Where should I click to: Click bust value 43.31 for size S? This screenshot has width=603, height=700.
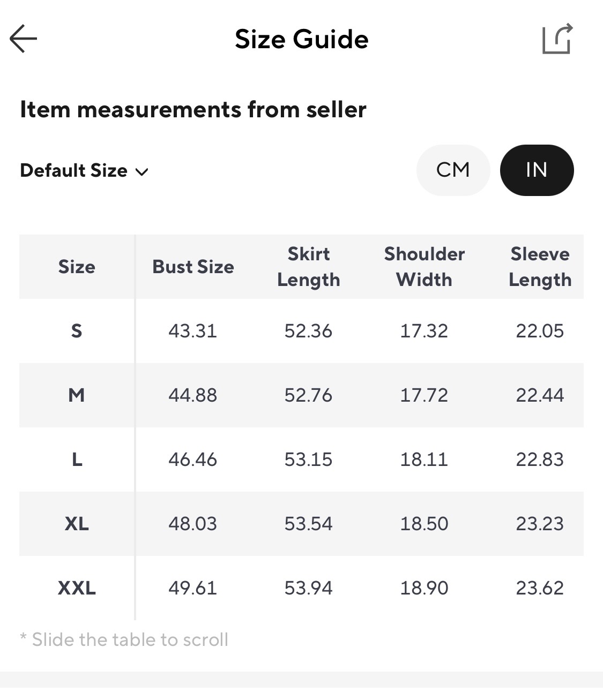[x=192, y=331]
